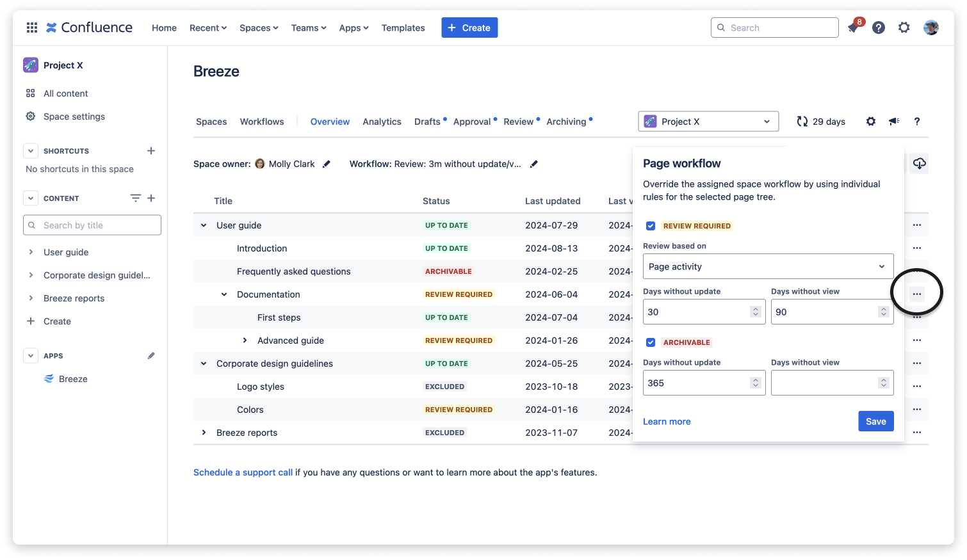
Task: Expand the Advanced guide row
Action: pos(245,340)
